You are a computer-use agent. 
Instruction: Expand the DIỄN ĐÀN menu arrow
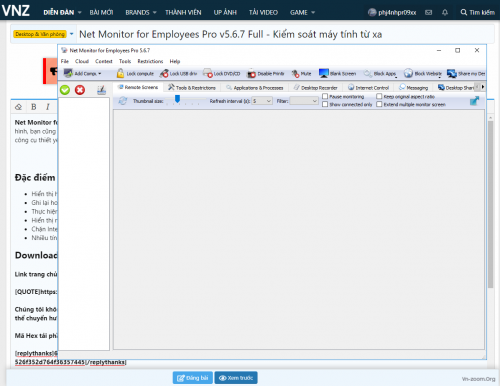pyautogui.click(x=80, y=12)
